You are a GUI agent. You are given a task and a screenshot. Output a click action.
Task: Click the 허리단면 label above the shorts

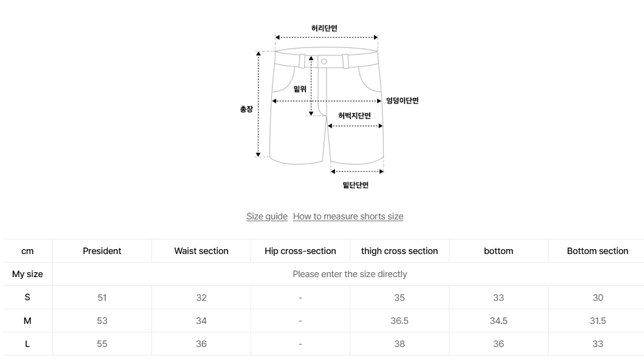[324, 28]
